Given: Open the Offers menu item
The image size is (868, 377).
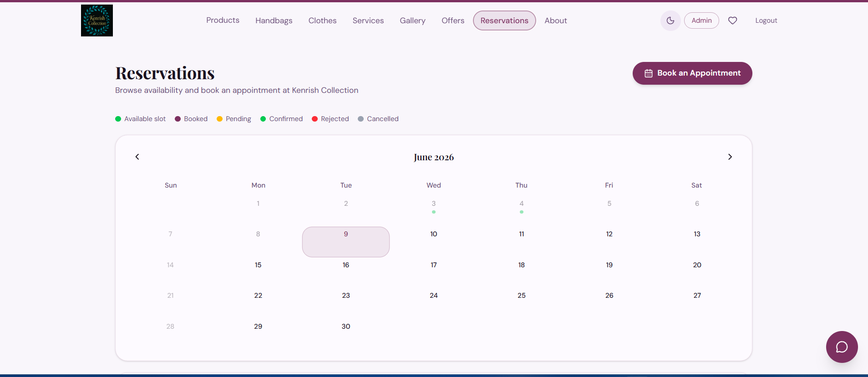Looking at the screenshot, I should coord(453,20).
